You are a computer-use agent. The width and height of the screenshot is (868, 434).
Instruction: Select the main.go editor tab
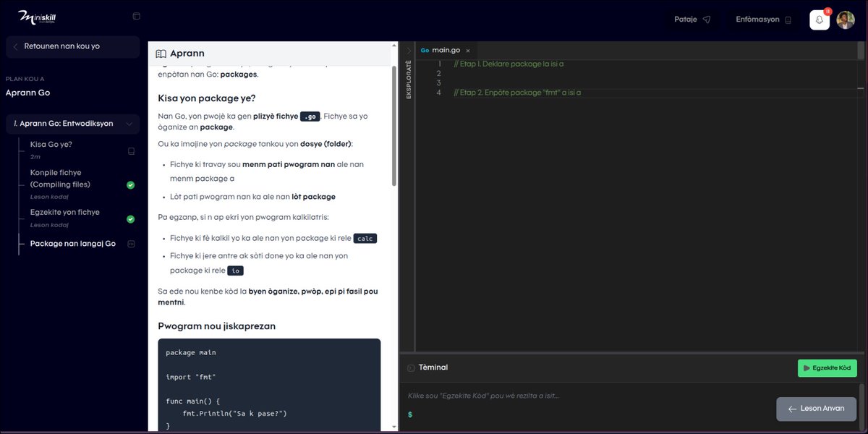pyautogui.click(x=447, y=50)
